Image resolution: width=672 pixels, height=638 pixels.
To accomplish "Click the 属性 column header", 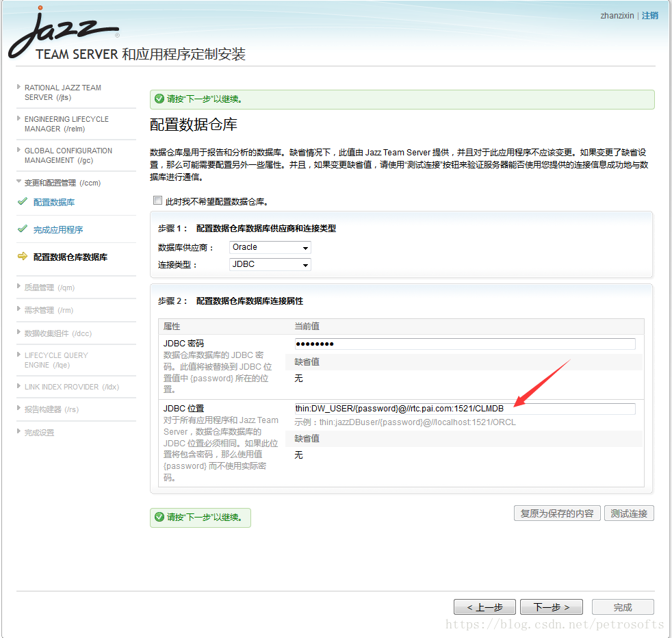I will pos(172,327).
